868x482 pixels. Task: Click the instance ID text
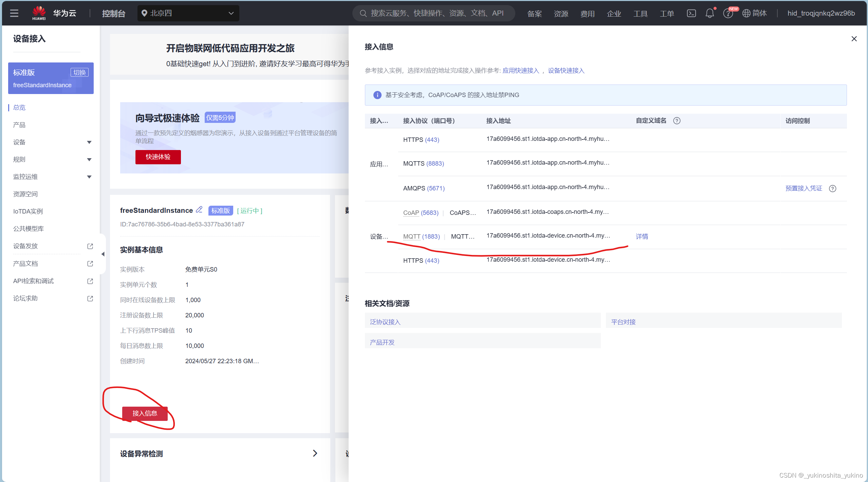click(182, 224)
